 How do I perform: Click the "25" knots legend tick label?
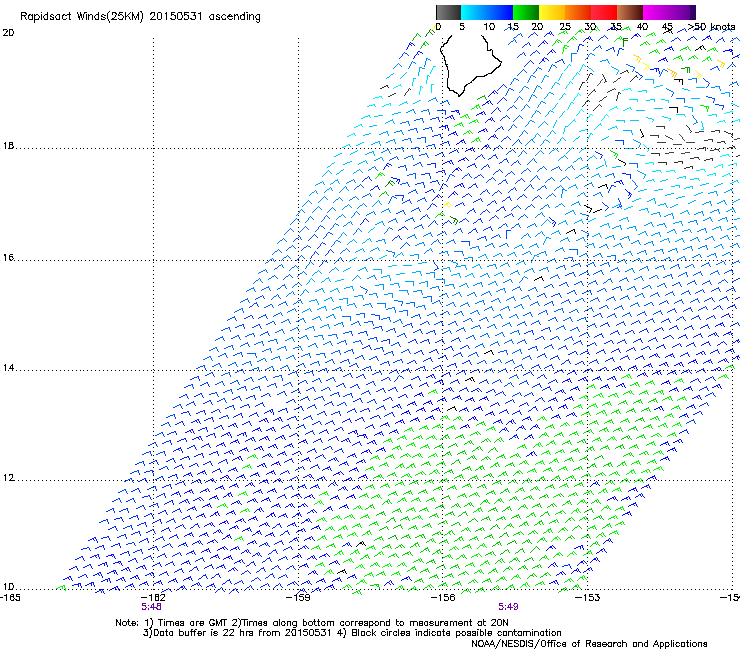(x=565, y=27)
